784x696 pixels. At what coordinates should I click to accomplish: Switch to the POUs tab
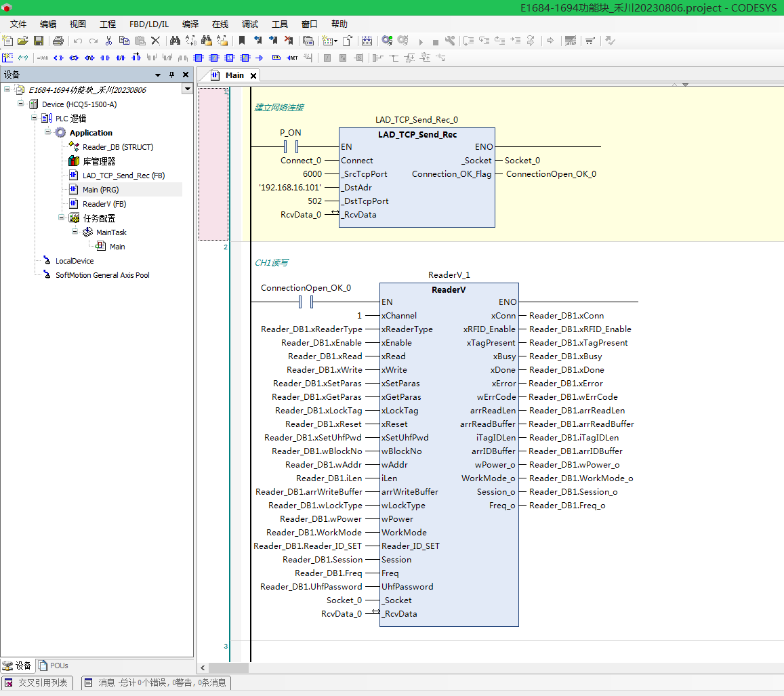pos(54,666)
